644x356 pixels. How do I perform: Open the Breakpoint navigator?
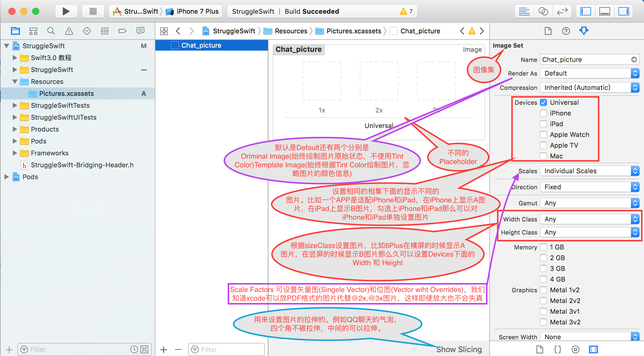(123, 31)
